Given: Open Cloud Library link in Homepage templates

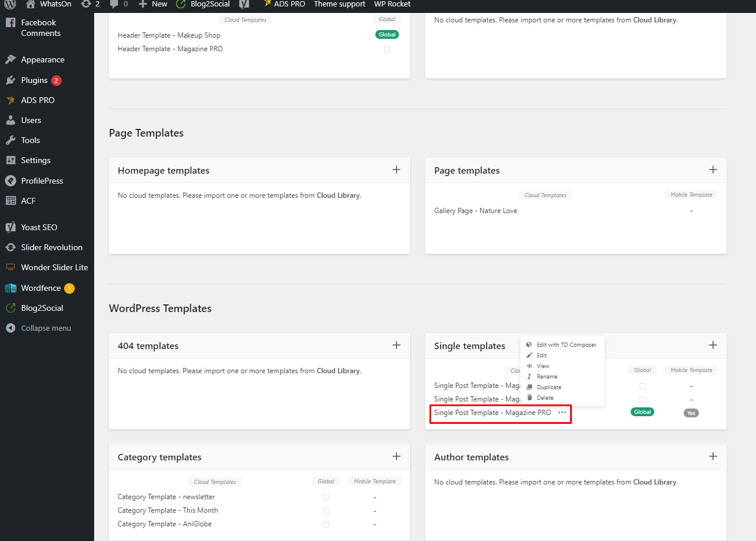Looking at the screenshot, I should point(338,195).
